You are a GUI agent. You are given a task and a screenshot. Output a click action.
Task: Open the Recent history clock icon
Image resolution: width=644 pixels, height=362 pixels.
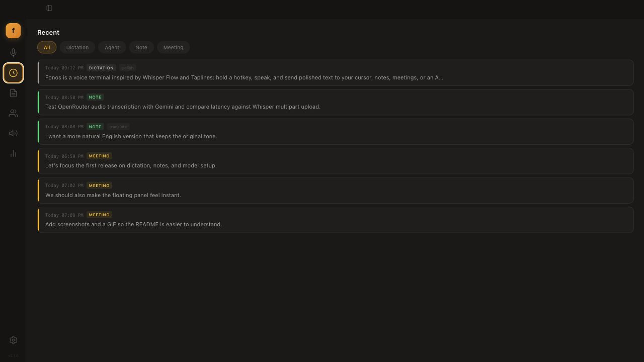click(x=13, y=73)
